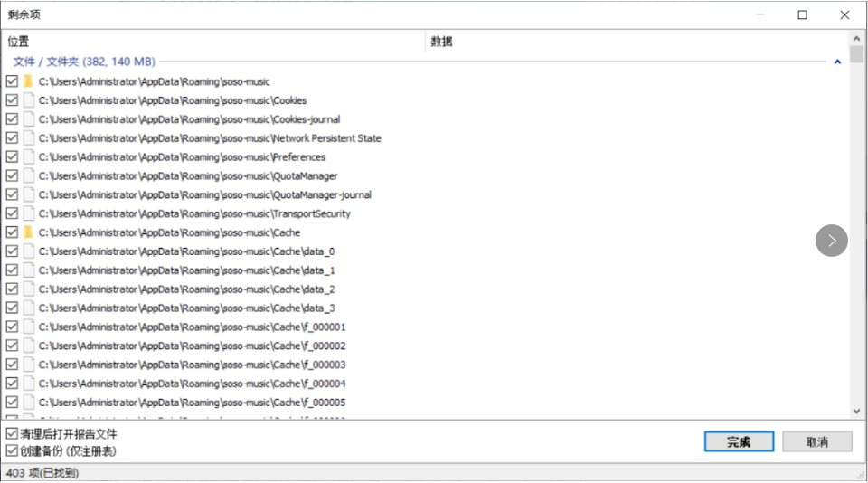The width and height of the screenshot is (868, 483).
Task: Click file icon beside Cache\data_1
Action: [29, 270]
